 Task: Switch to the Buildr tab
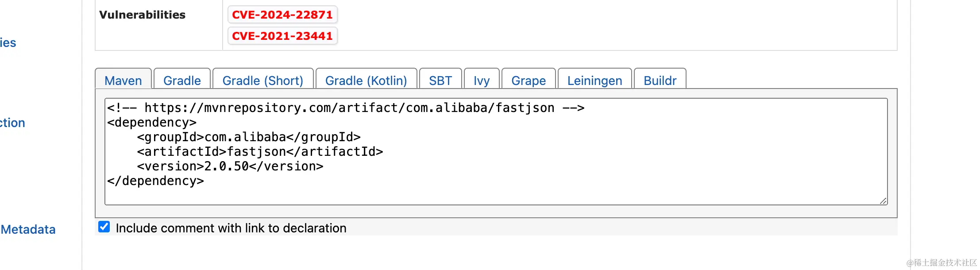[x=660, y=81]
